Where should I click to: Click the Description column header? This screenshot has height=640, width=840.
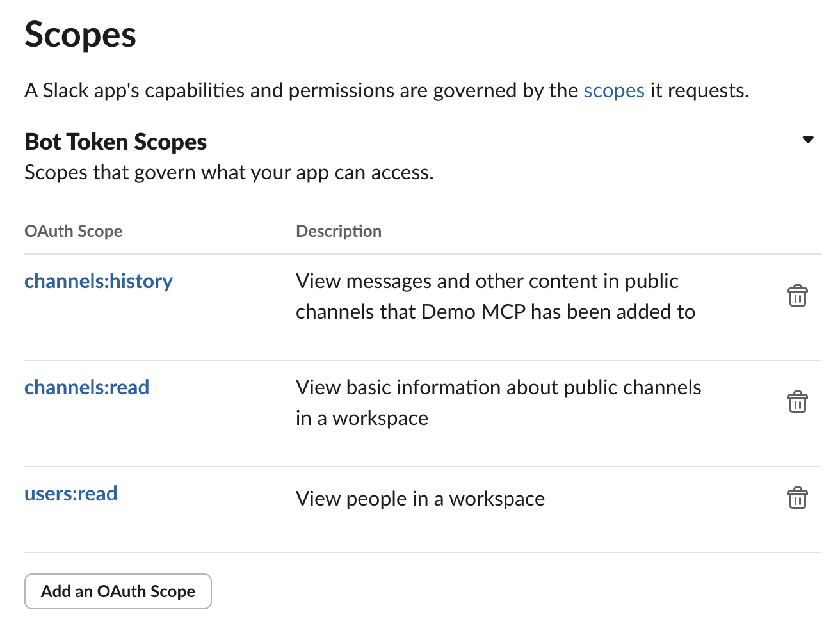click(338, 231)
